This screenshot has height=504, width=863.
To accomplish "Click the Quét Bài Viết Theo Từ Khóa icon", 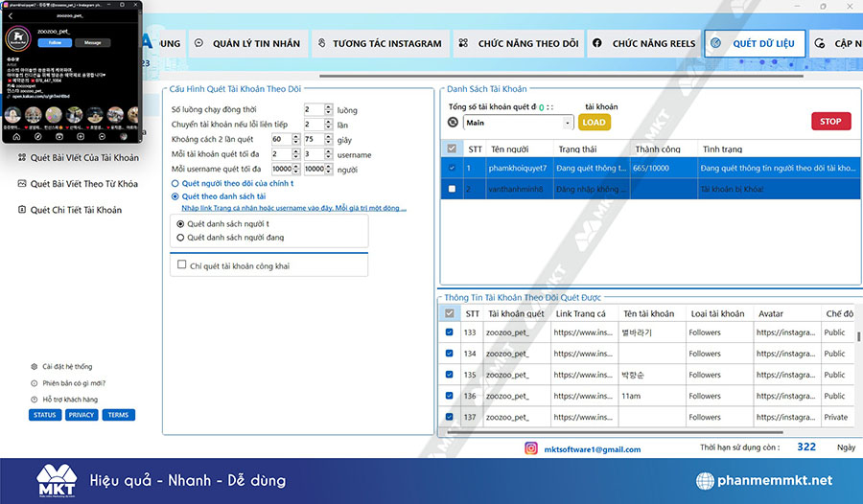I will [22, 183].
